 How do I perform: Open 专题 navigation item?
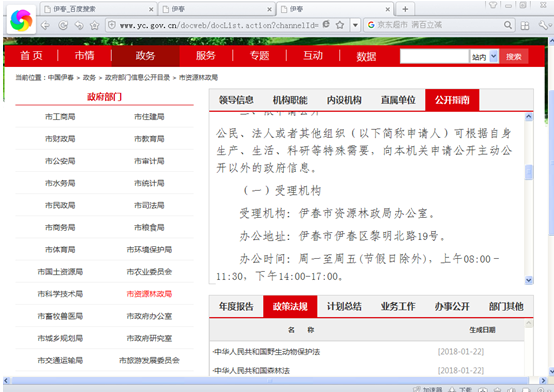(x=260, y=55)
